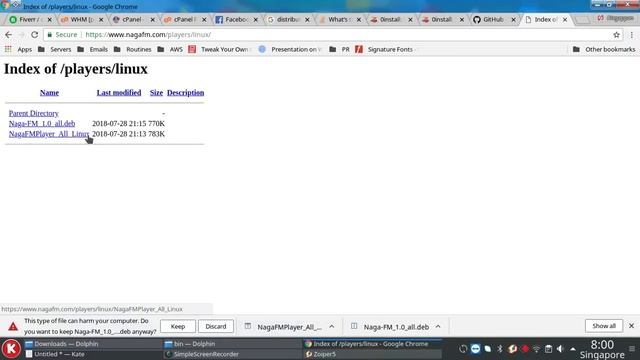Show all downloads
The height and width of the screenshot is (360, 640).
(604, 326)
